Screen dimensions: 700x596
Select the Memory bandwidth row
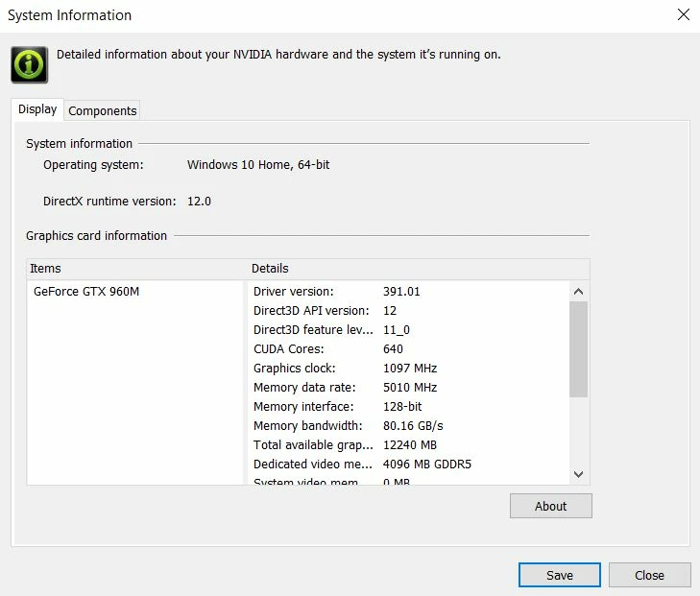tap(408, 425)
